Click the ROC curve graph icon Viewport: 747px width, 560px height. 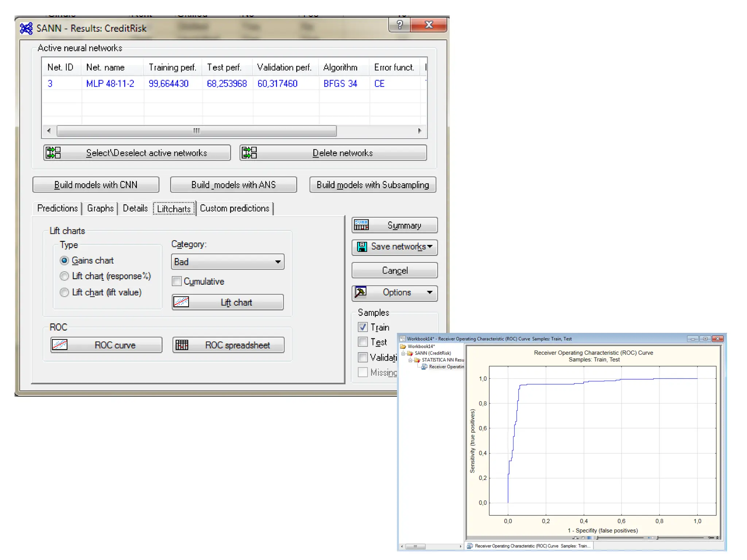[60, 345]
